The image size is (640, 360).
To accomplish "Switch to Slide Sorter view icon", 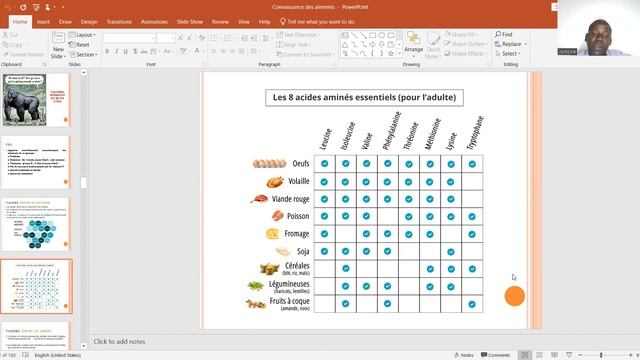I will tap(539, 355).
